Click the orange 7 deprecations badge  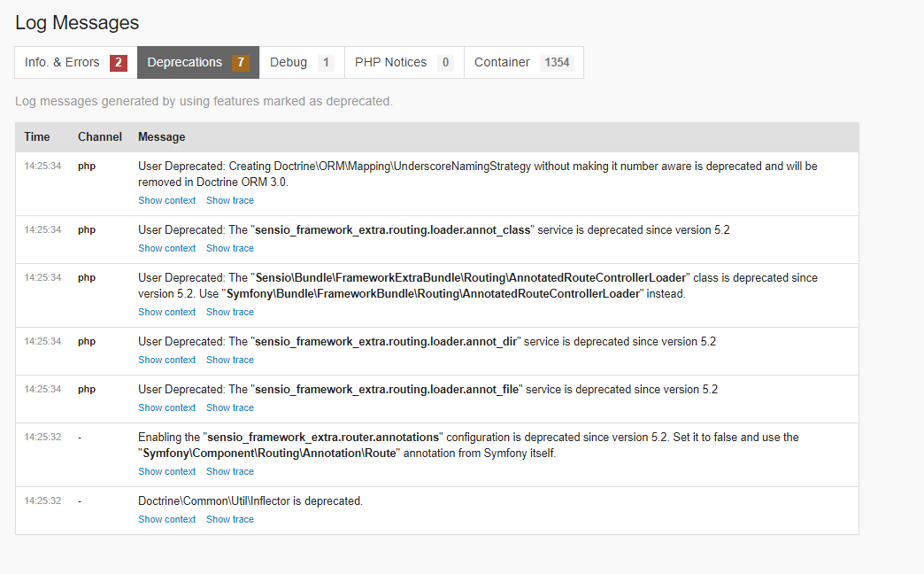(241, 63)
